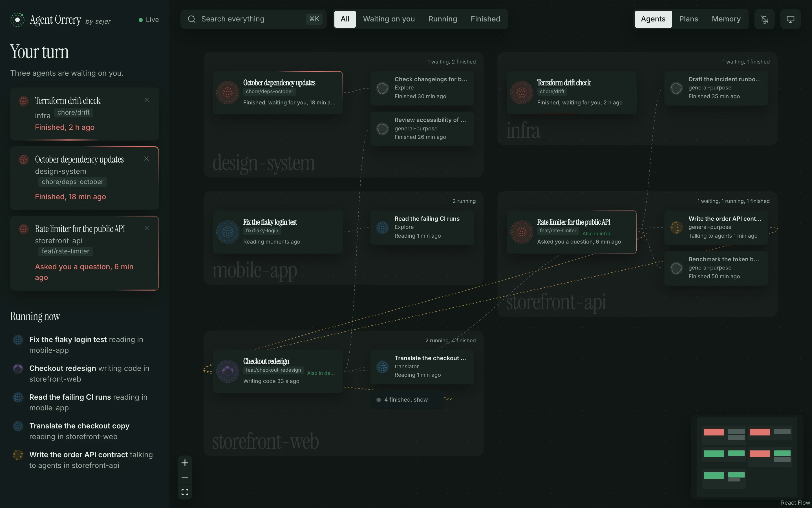Click the search magnifier icon
Viewport: 812px width, 508px height.
click(x=192, y=19)
